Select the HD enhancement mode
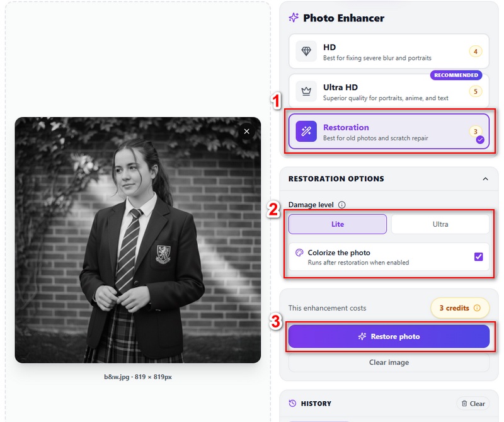 point(389,52)
